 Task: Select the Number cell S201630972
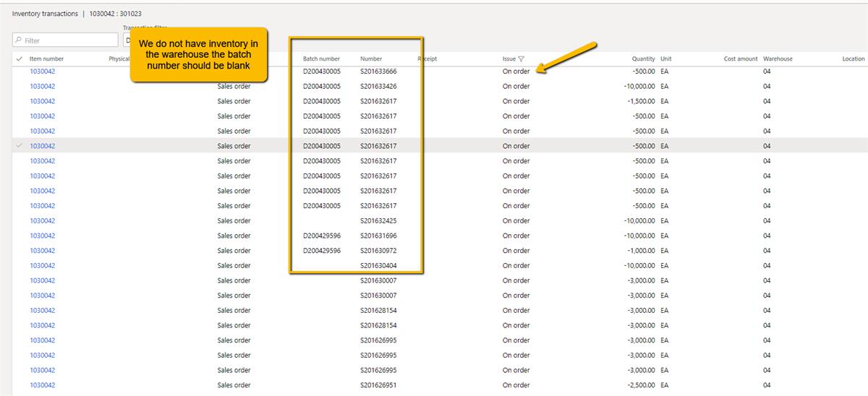[x=378, y=251]
